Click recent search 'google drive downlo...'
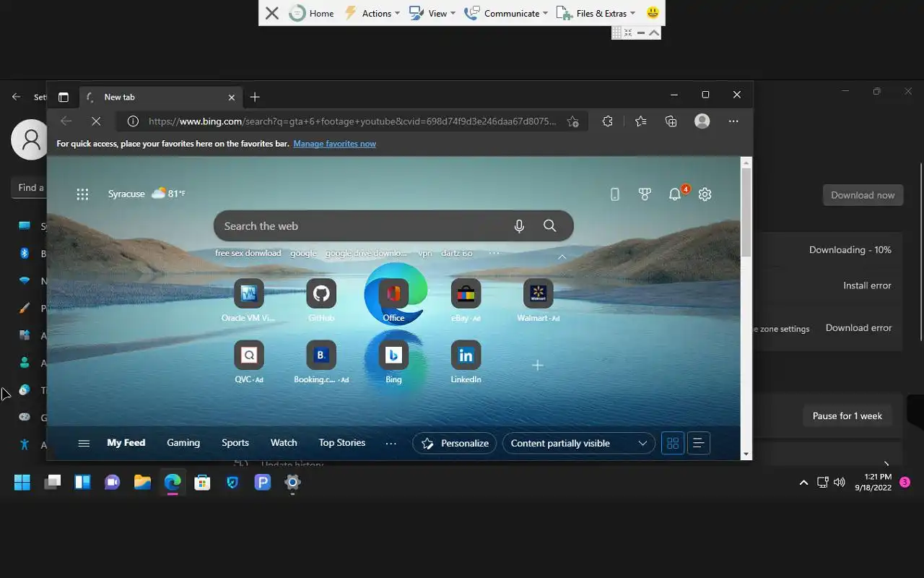Image resolution: width=924 pixels, height=578 pixels. (366, 253)
